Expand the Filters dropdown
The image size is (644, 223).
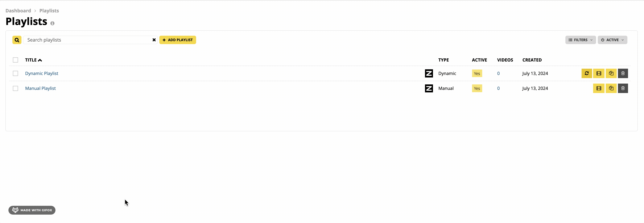[x=581, y=40]
